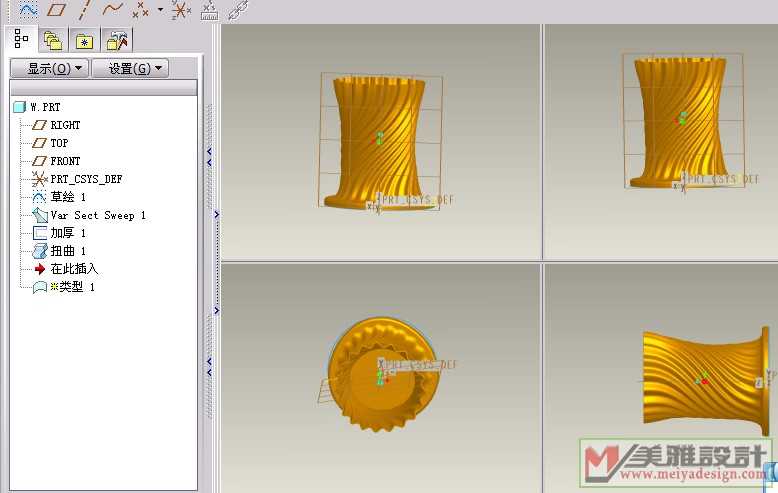This screenshot has height=493, width=778.
Task: Open dropdown arrow beside datum points tool
Action: click(x=160, y=9)
